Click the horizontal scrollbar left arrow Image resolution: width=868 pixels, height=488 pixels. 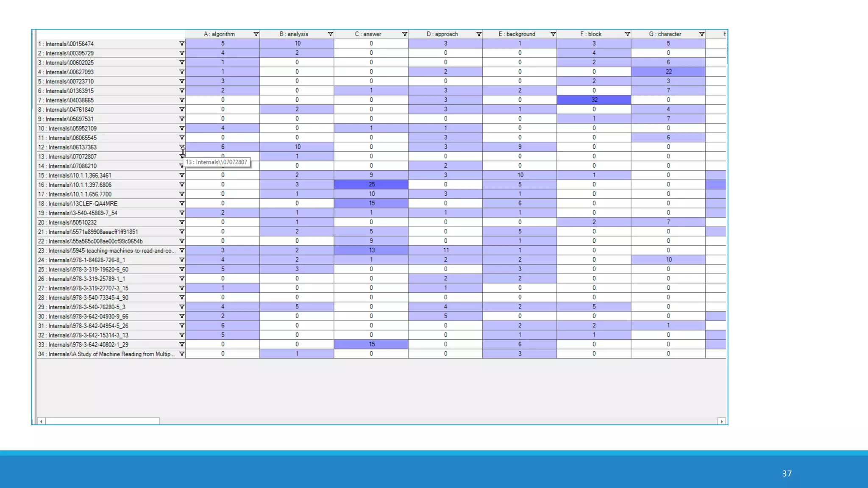click(x=41, y=421)
